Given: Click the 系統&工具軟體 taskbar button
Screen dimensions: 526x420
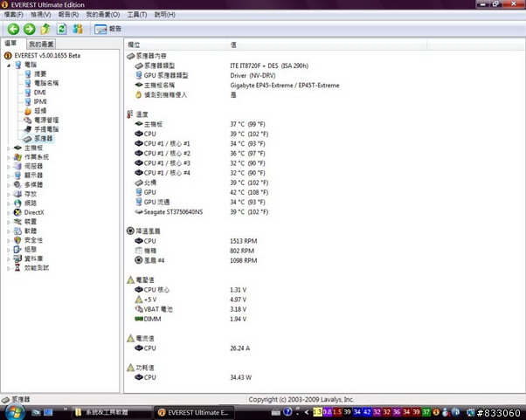Looking at the screenshot, I should click(x=111, y=413).
